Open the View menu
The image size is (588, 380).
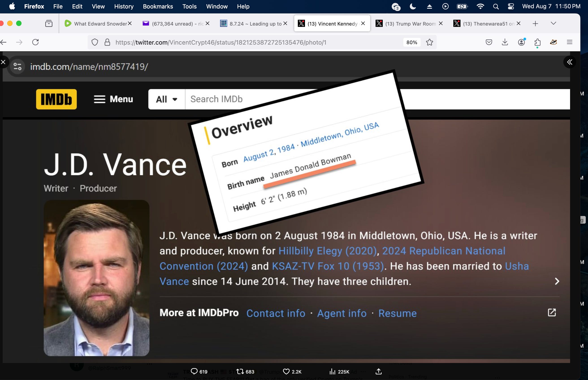point(98,6)
